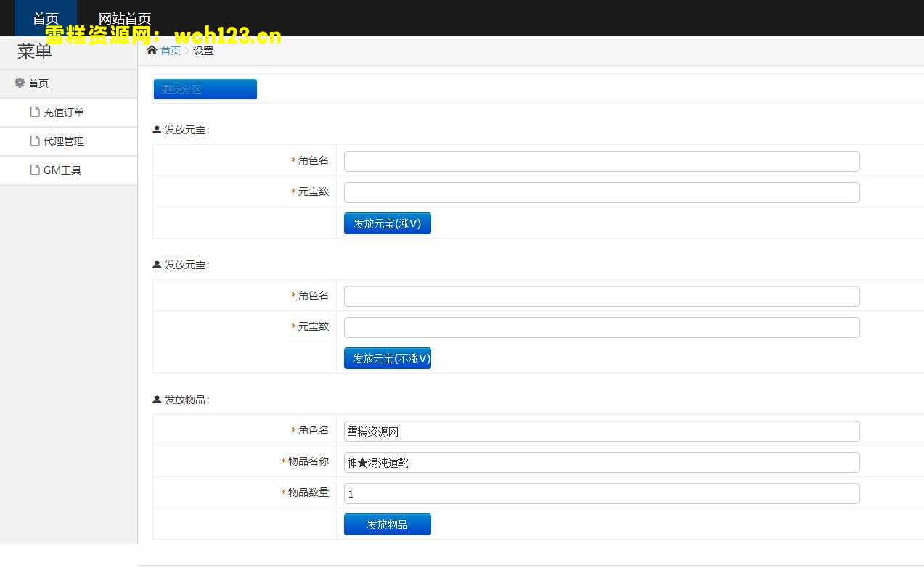Click the 发放物品 button
This screenshot has width=924, height=586.
point(387,524)
